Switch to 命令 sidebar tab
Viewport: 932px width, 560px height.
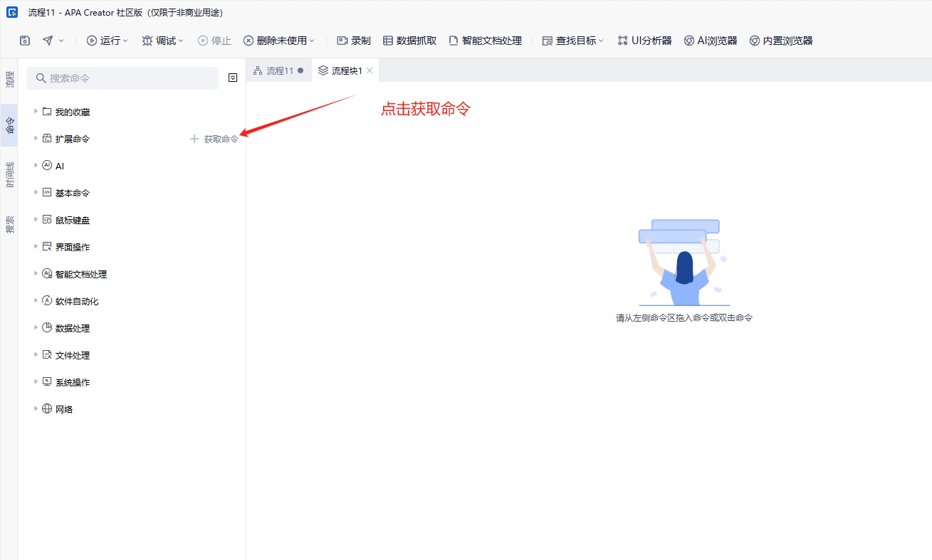(9, 125)
